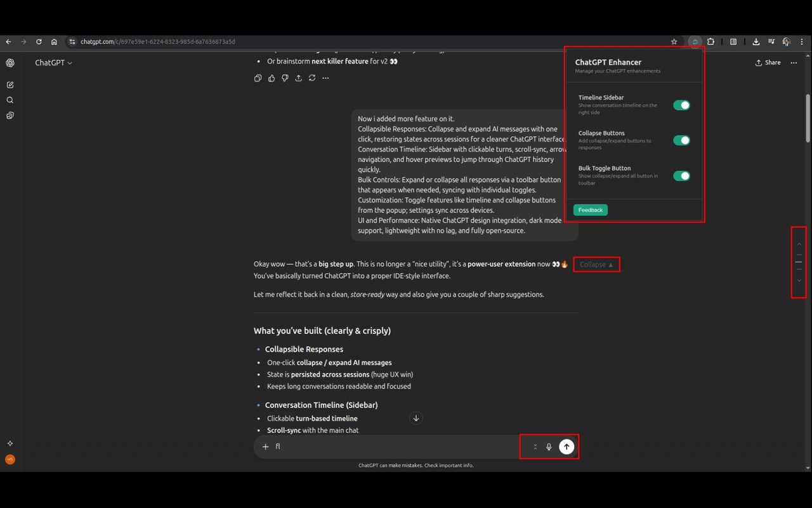Click the bulk collapse-all toggle in the composer
Image resolution: width=812 pixels, height=508 pixels.
[535, 447]
